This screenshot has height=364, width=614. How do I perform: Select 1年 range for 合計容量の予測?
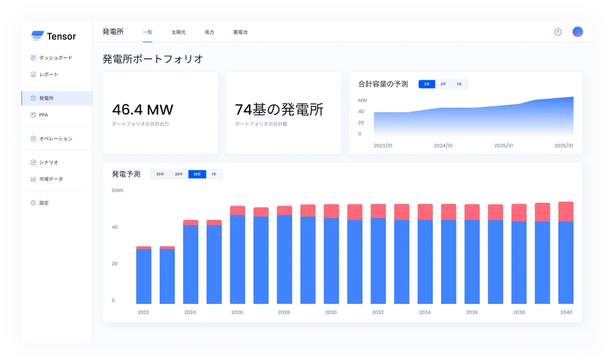(x=459, y=84)
